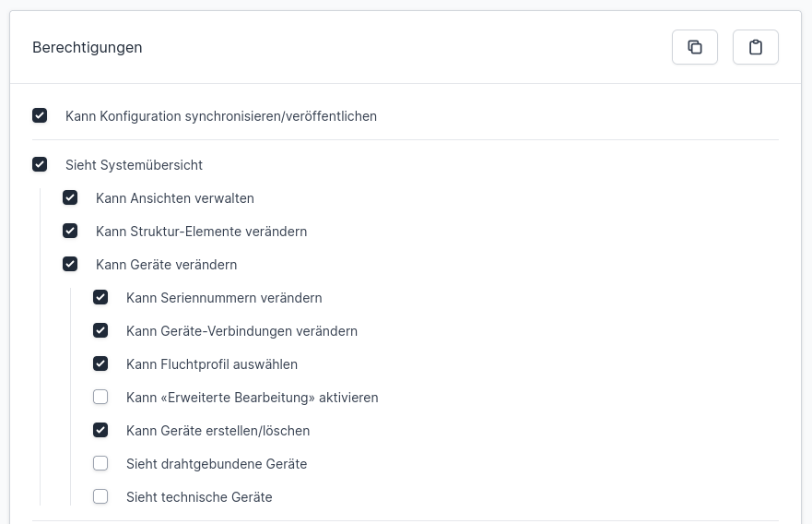This screenshot has height=524, width=812.
Task: Enable Kann «Erweiterte Bearbeitung» aktivieren checkbox
Action: [100, 397]
